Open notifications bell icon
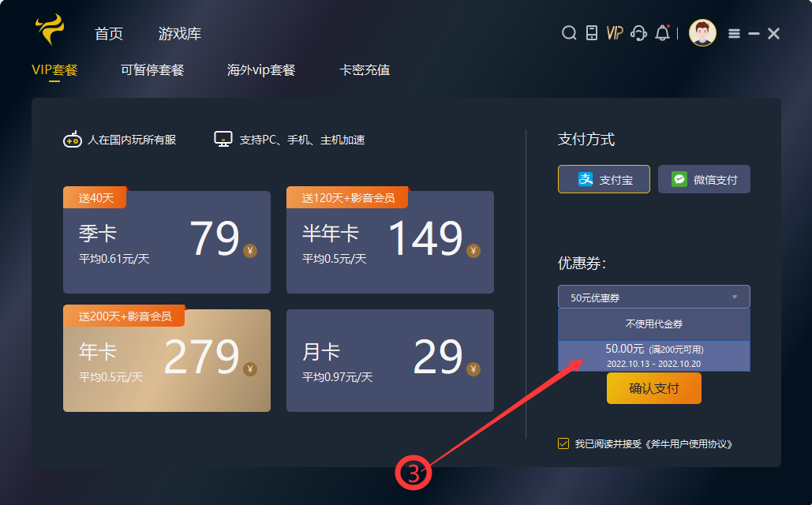Screen dimensions: 812x505 662,33
